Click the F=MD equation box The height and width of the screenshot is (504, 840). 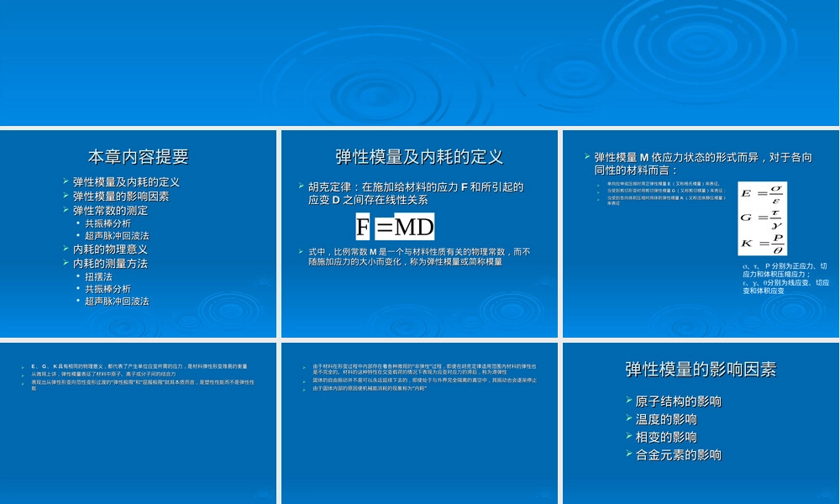[x=395, y=227]
